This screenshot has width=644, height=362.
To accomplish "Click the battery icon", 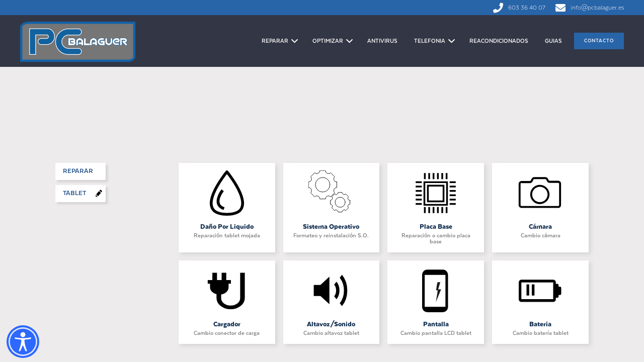I will click(540, 291).
